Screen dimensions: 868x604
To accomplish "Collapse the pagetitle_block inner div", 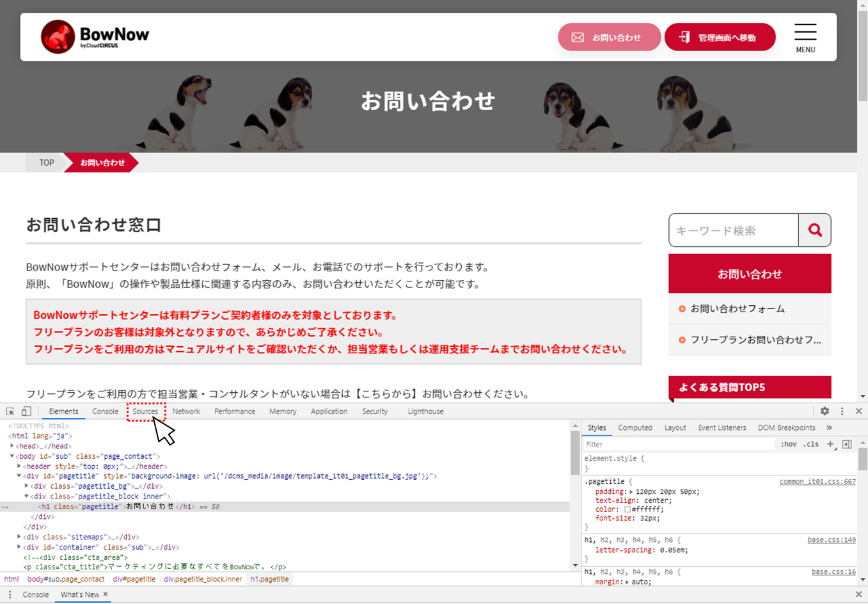I will 26,497.
